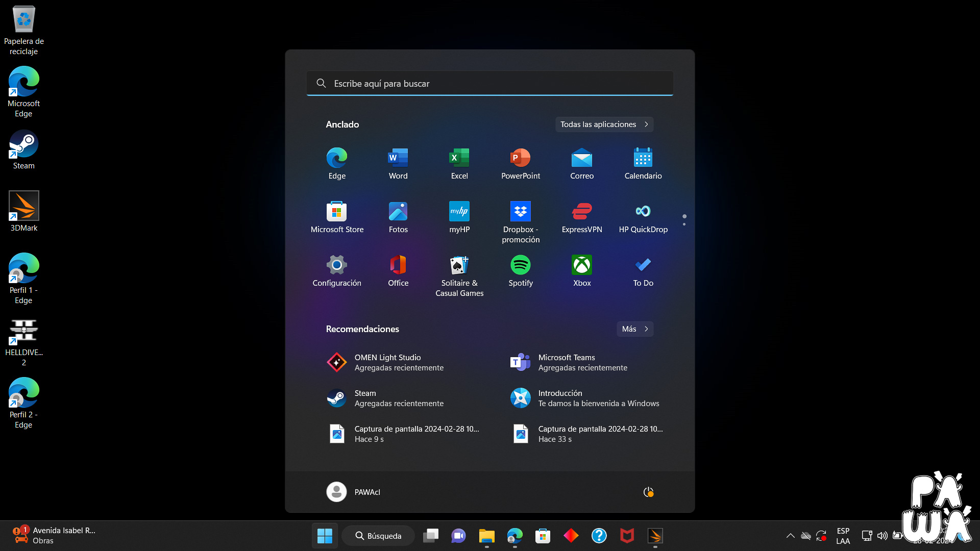Open Búsqueda search on the taskbar
This screenshot has height=551, width=980.
[x=378, y=536]
